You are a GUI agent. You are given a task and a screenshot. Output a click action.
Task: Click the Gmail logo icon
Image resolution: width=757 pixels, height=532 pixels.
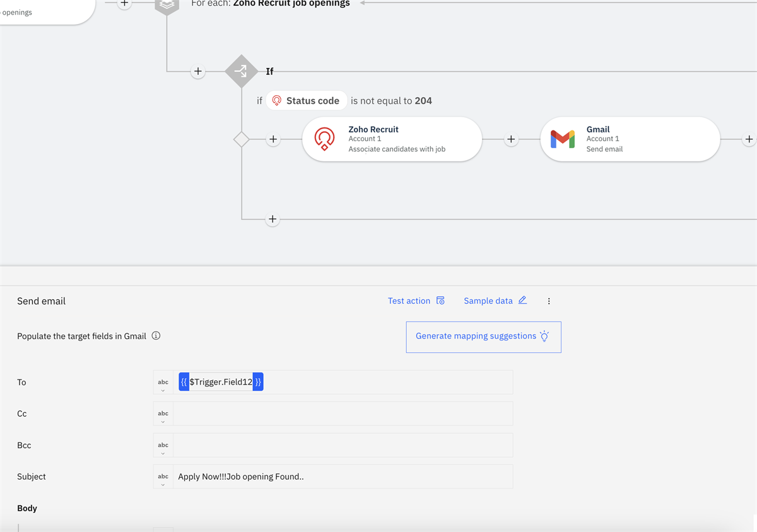(563, 139)
